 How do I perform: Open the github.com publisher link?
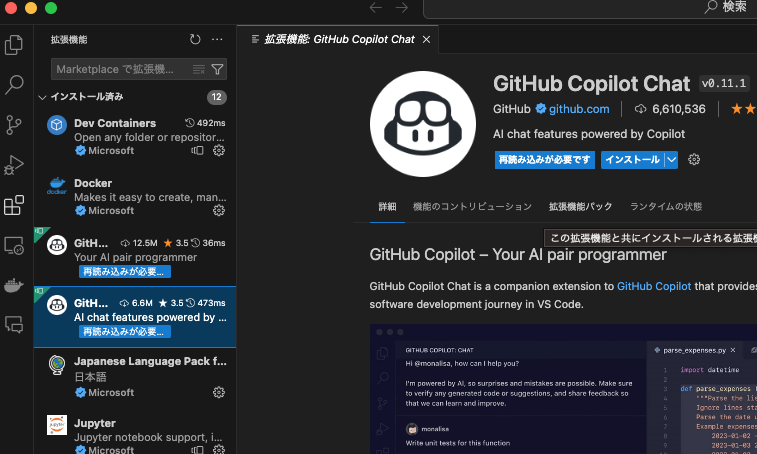coord(579,109)
